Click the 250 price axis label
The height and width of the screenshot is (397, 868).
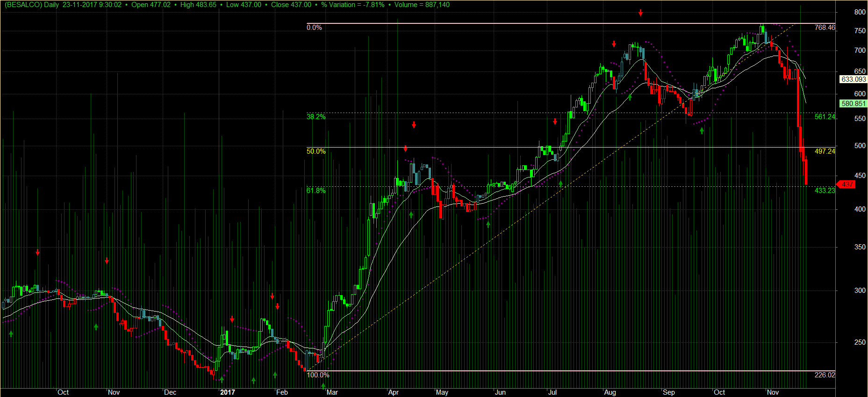(860, 342)
